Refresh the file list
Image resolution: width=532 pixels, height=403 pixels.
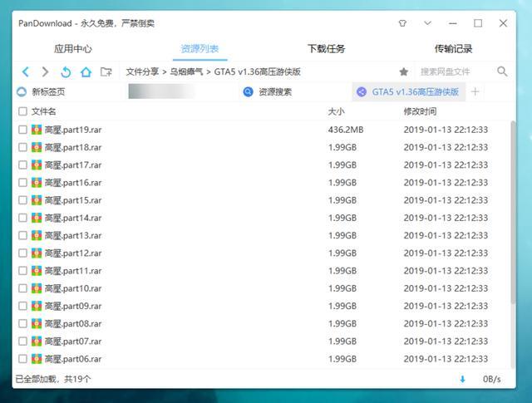point(66,72)
